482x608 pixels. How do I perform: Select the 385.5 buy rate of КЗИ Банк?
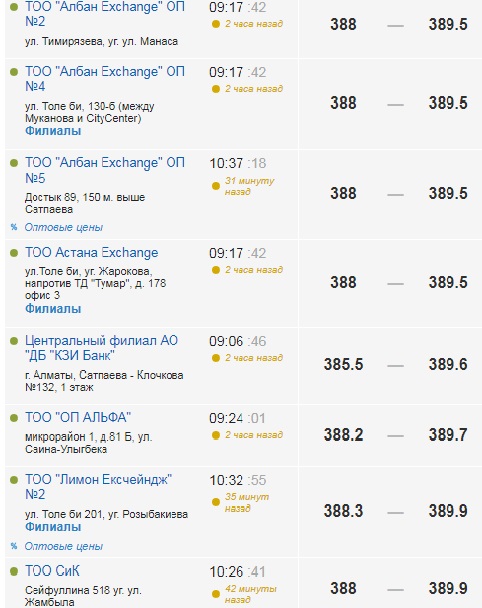coord(343,364)
